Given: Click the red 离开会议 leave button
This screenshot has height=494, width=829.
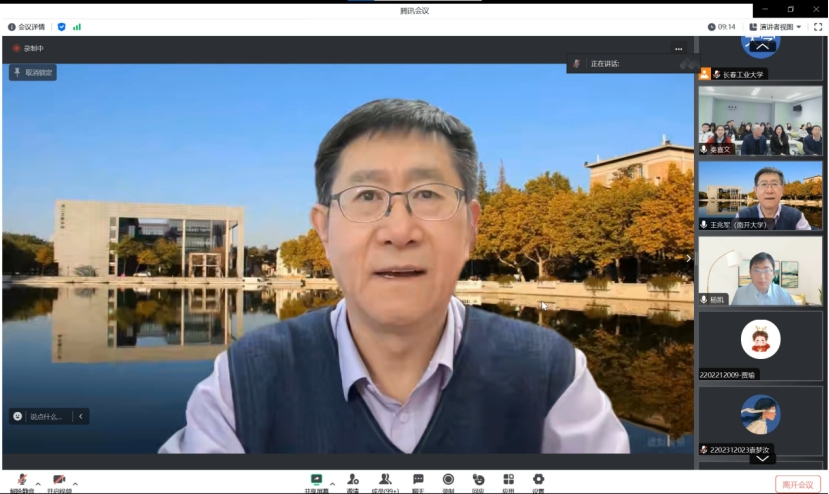Looking at the screenshot, I should pos(797,484).
